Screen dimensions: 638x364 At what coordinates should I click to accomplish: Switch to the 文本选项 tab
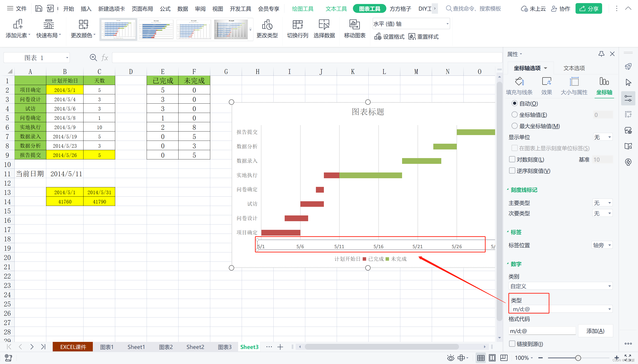pyautogui.click(x=574, y=68)
